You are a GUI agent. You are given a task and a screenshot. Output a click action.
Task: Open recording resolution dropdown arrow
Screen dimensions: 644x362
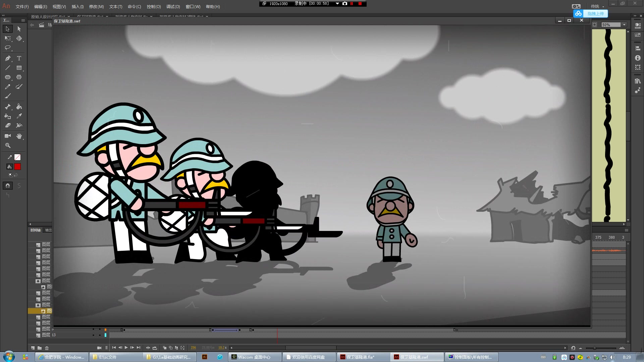337,4
